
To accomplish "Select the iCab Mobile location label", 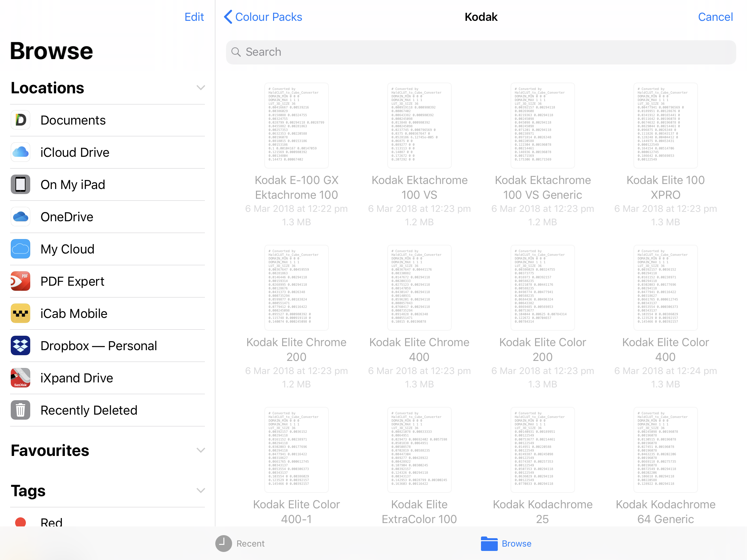I will [x=74, y=314].
